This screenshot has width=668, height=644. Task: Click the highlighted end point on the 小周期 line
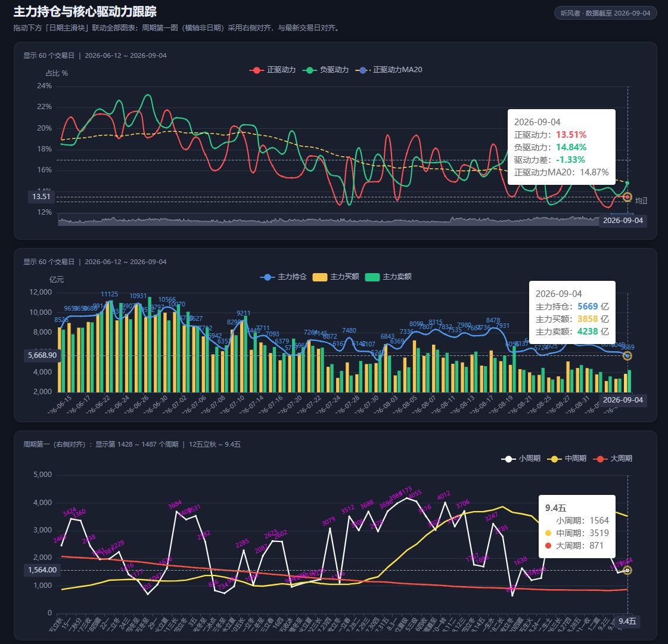(x=627, y=570)
